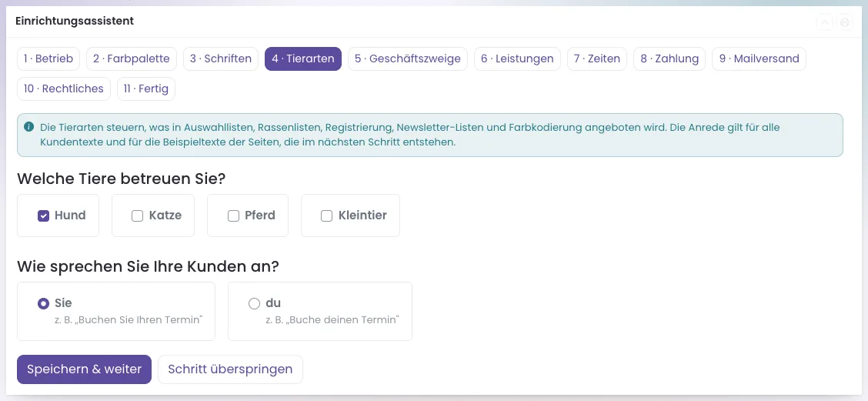Click the info icon in the hint box
868x401 pixels.
click(28, 128)
